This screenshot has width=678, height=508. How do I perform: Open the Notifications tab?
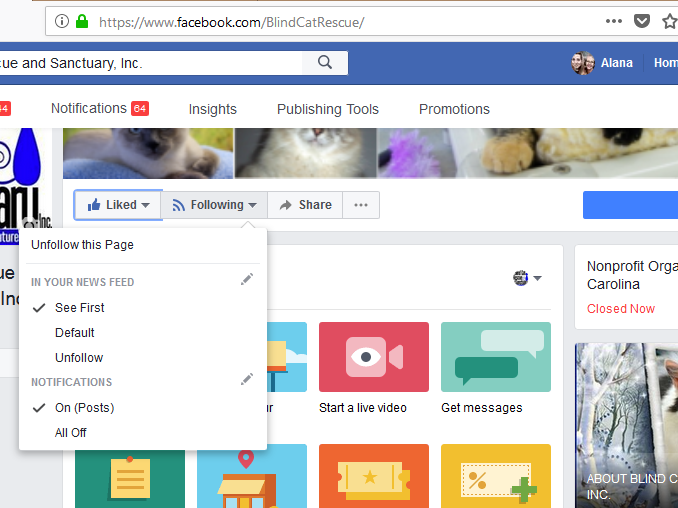[x=99, y=109]
